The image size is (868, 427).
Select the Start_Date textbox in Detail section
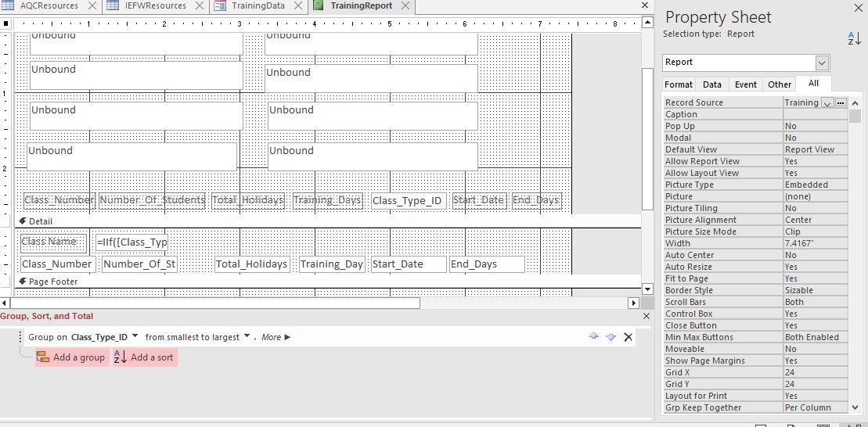coord(409,264)
